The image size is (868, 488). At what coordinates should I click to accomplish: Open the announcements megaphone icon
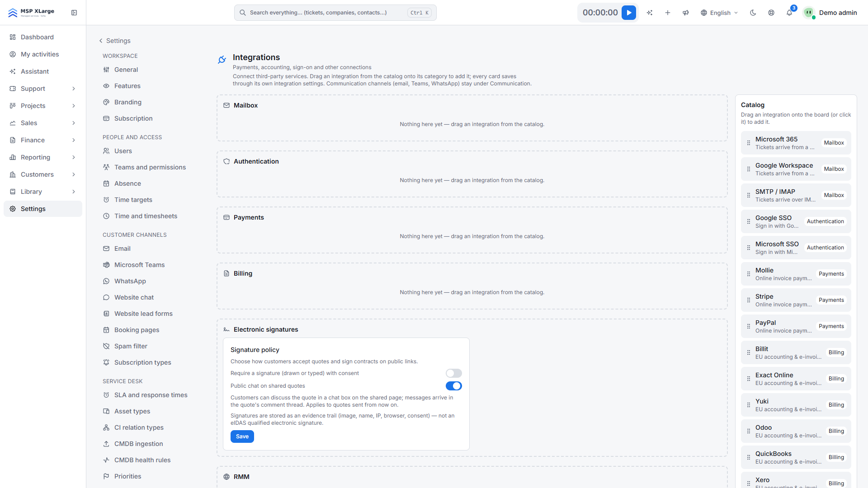coord(686,13)
